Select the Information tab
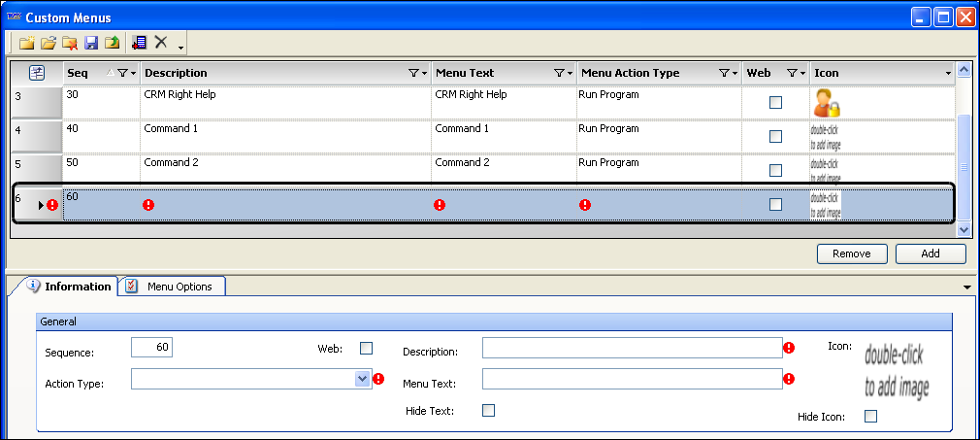 [x=69, y=287]
